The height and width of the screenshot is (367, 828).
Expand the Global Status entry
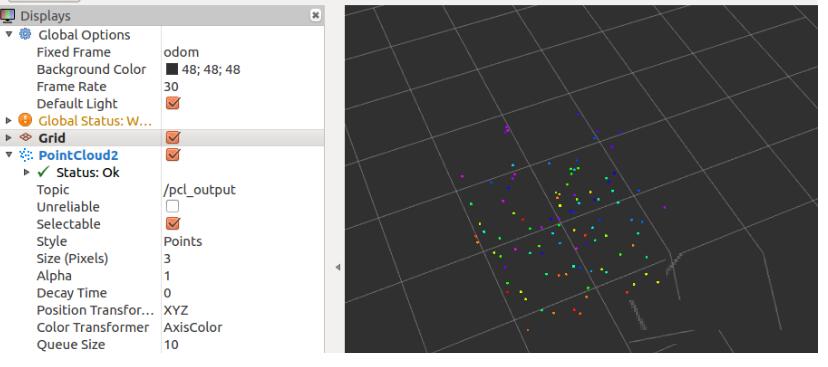[8, 120]
